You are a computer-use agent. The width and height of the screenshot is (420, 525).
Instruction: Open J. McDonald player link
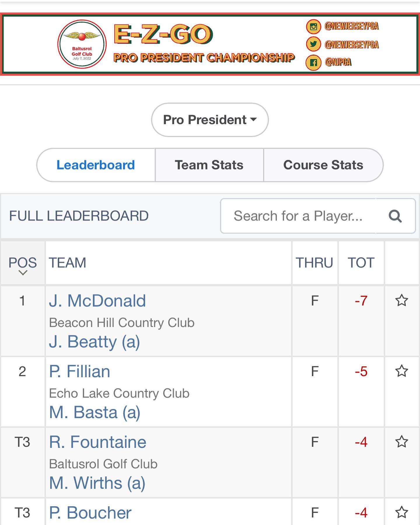(x=97, y=301)
